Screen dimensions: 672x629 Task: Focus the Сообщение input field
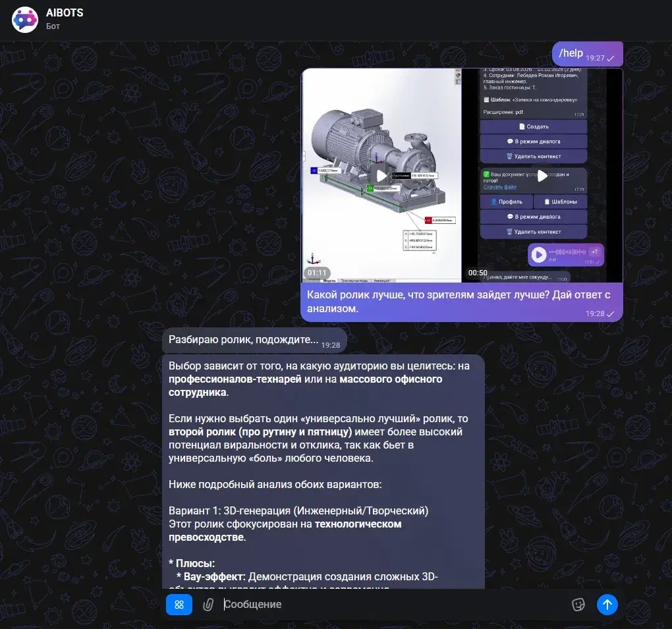pos(393,605)
